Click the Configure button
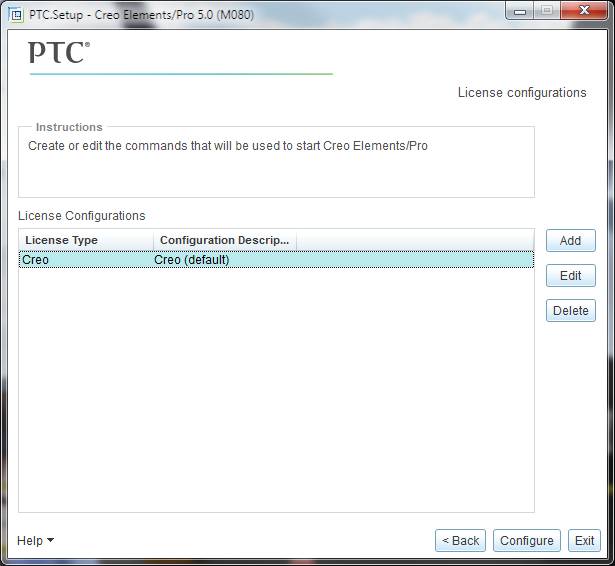The width and height of the screenshot is (615, 566). (526, 541)
